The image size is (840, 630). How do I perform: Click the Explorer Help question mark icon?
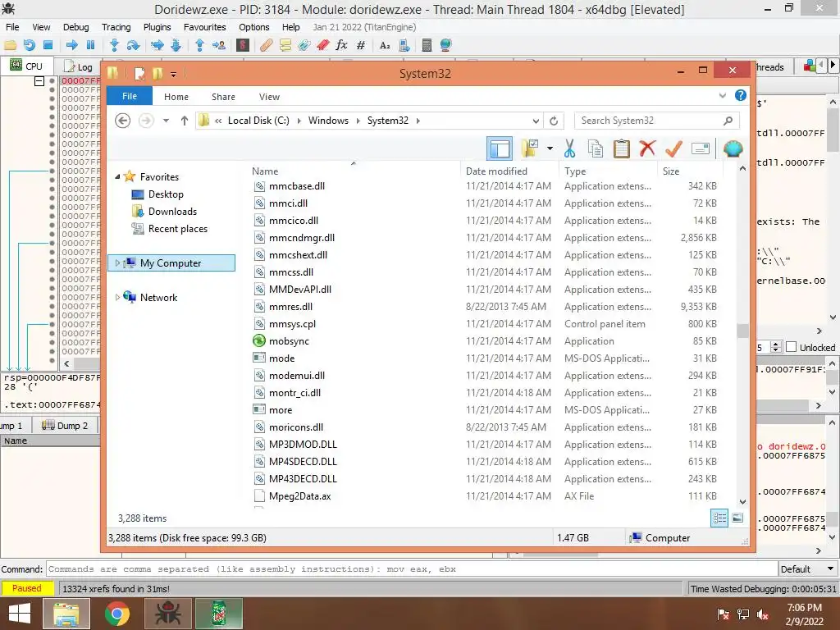(x=741, y=95)
